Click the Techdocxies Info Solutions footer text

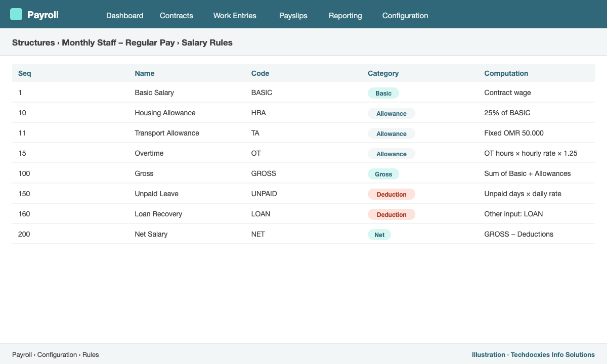(x=553, y=354)
